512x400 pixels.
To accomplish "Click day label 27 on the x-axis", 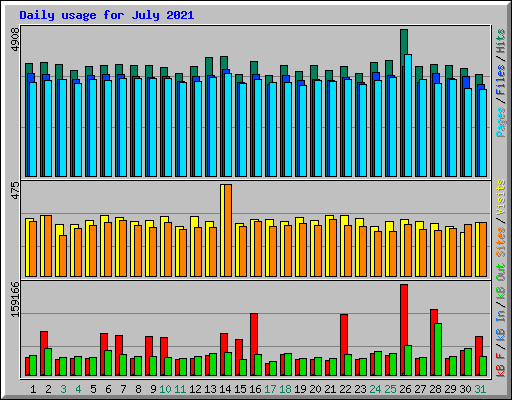I will tap(420, 389).
